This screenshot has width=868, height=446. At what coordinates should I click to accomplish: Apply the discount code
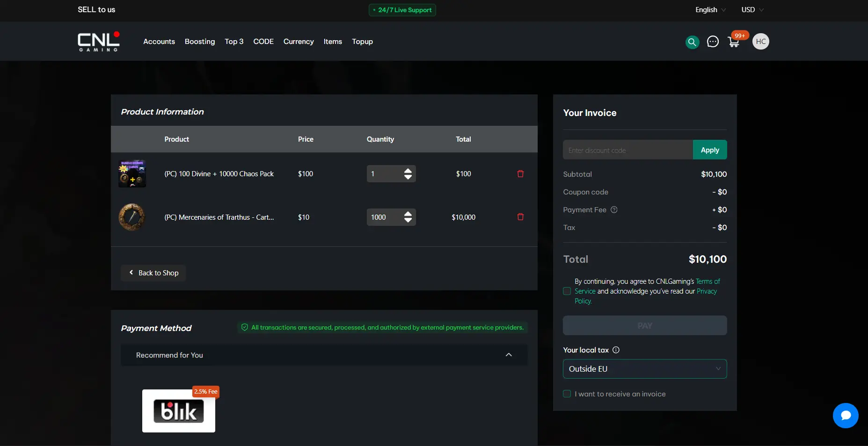pyautogui.click(x=710, y=150)
